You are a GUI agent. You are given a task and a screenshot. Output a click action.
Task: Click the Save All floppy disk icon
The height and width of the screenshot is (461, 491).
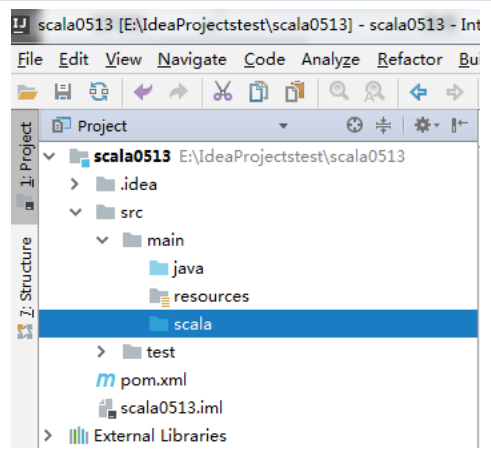coord(63,92)
